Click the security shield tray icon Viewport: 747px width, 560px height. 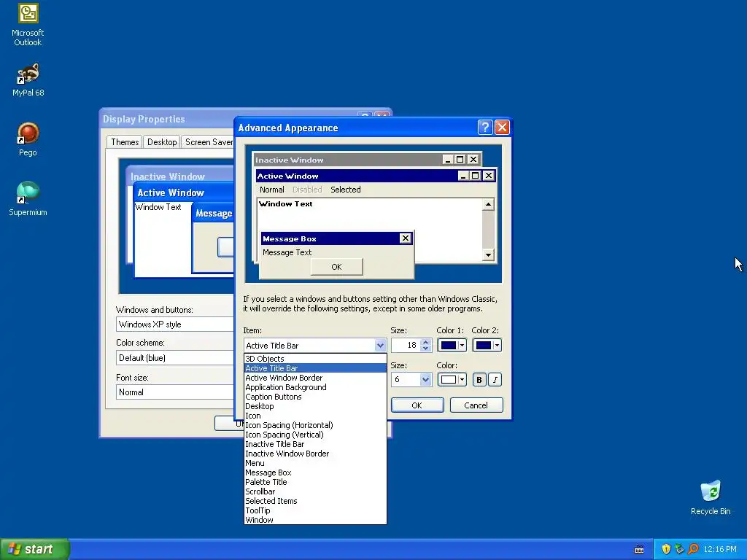666,549
